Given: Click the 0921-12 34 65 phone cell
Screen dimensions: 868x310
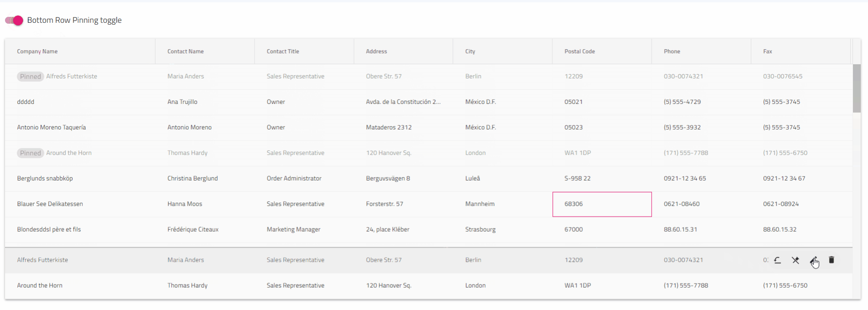Looking at the screenshot, I should click(x=685, y=179).
